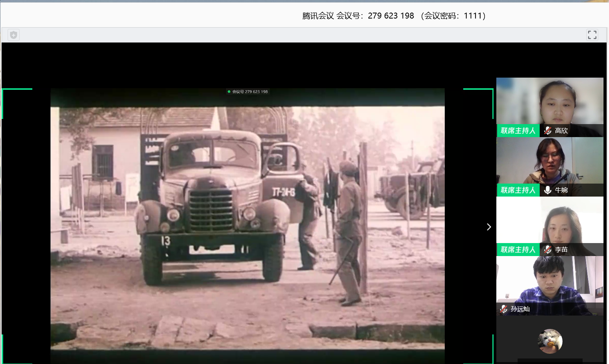Click the green dot meeting status indicator

click(x=229, y=92)
